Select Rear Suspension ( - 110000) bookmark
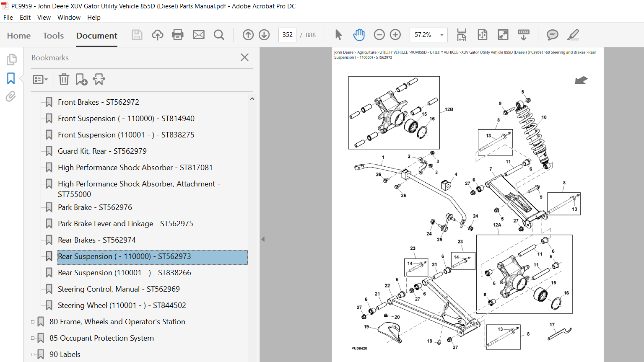644x362 pixels. pos(152,257)
